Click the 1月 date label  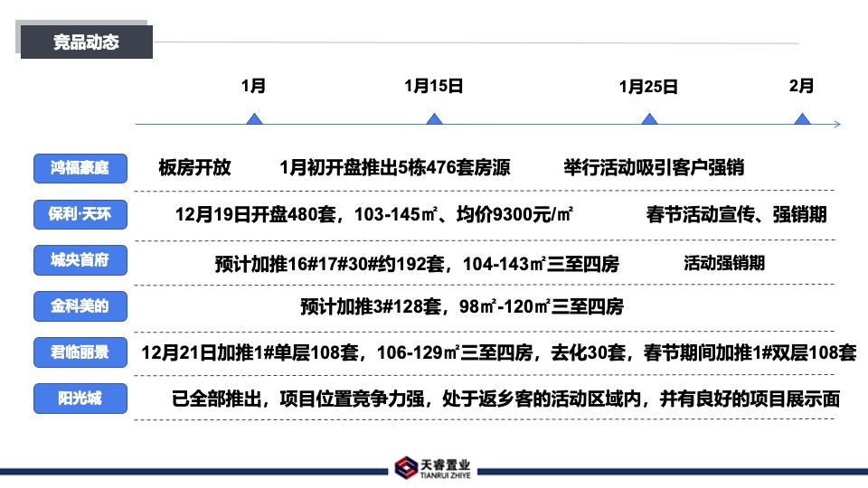click(253, 86)
